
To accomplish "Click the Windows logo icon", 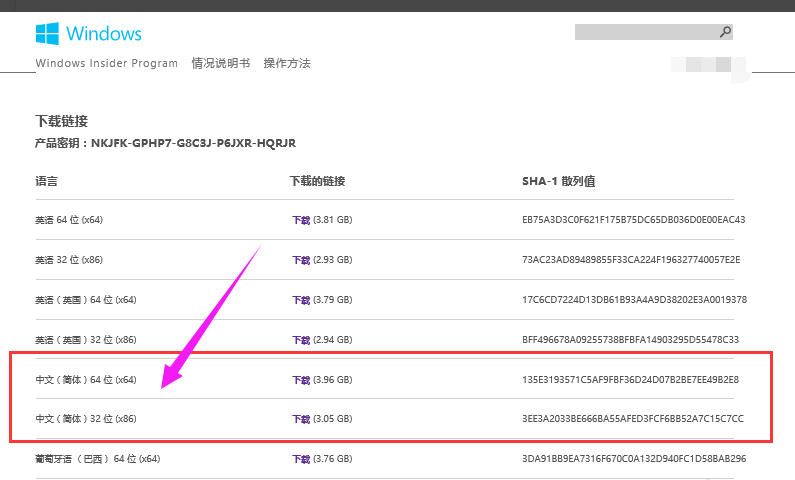I will tap(47, 33).
